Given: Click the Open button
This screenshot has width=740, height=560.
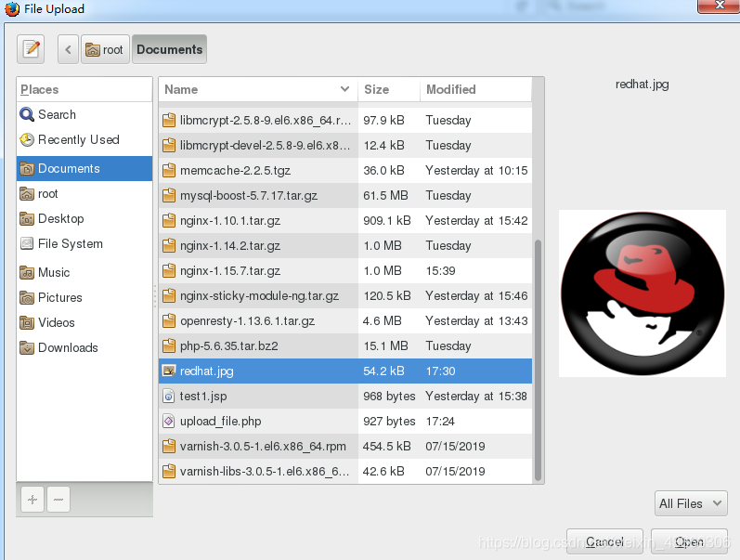Looking at the screenshot, I should coord(689,541).
